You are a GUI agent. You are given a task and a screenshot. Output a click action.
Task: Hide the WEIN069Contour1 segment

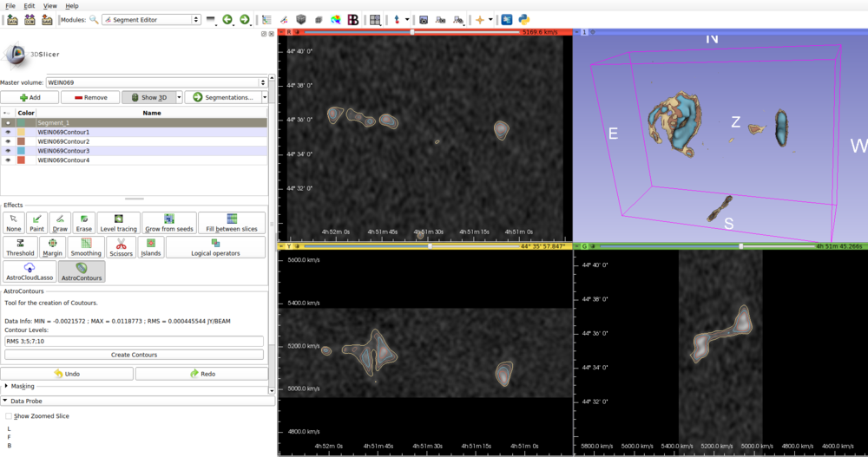tap(8, 132)
